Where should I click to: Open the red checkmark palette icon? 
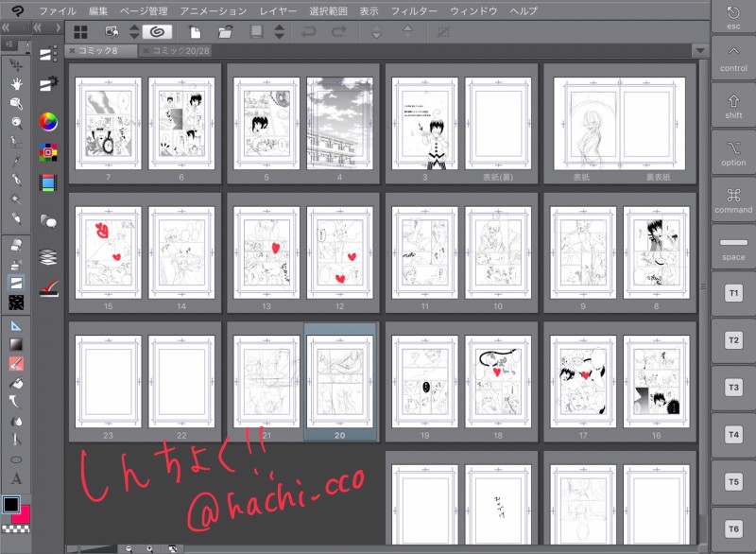48,288
